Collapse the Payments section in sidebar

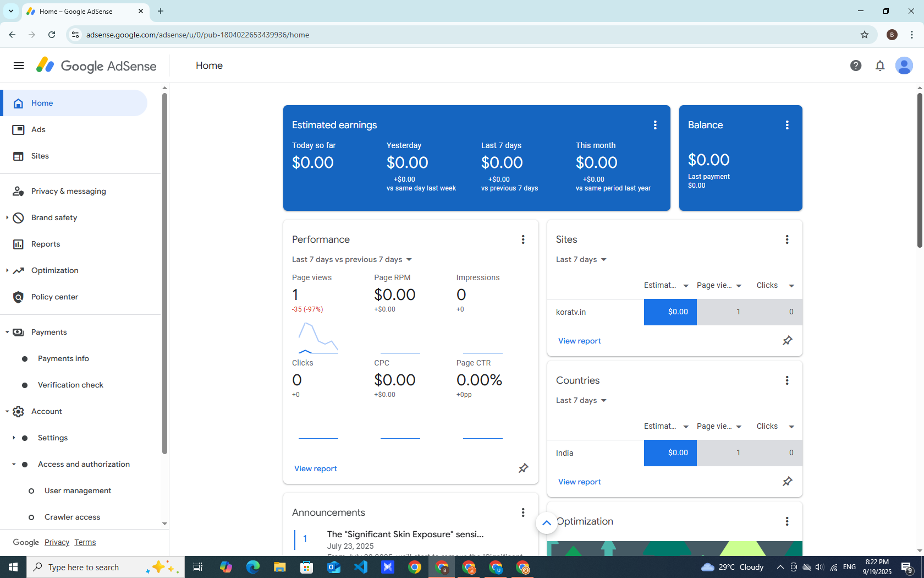pyautogui.click(x=7, y=332)
